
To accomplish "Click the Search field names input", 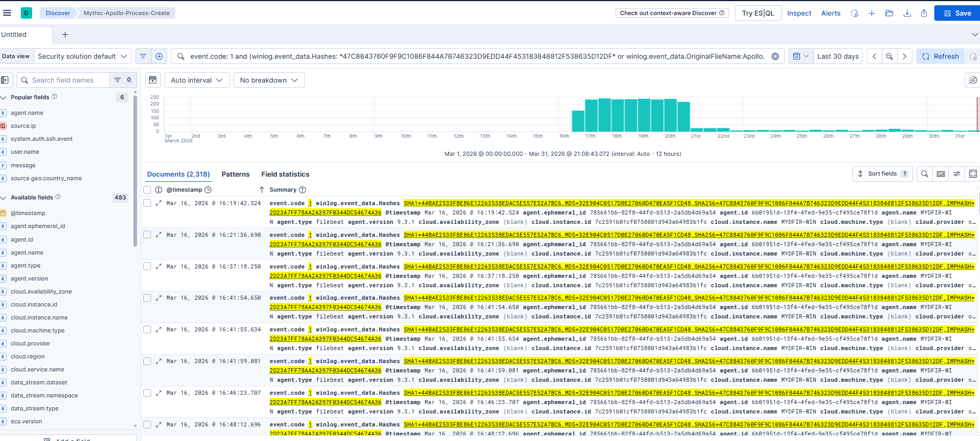I will (67, 80).
